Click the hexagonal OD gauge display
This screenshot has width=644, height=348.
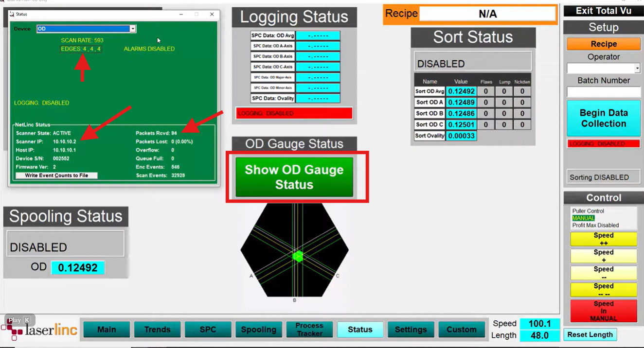pyautogui.click(x=294, y=250)
